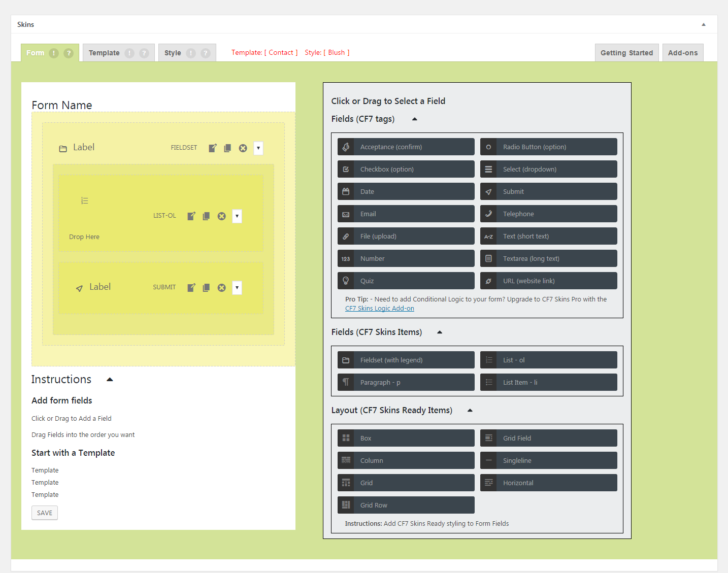Collapse the Skins panel with top-right arrow
Image resolution: width=728 pixels, height=573 pixels.
pyautogui.click(x=704, y=24)
